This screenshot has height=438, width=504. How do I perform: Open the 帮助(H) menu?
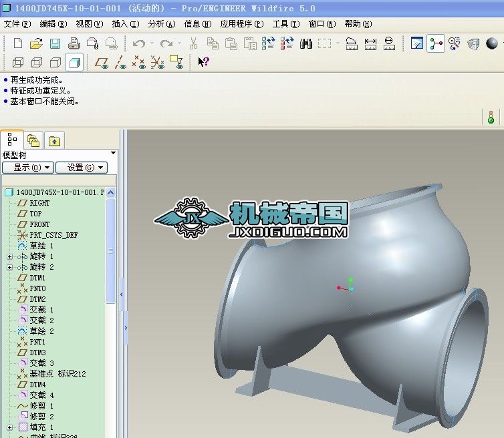(358, 24)
